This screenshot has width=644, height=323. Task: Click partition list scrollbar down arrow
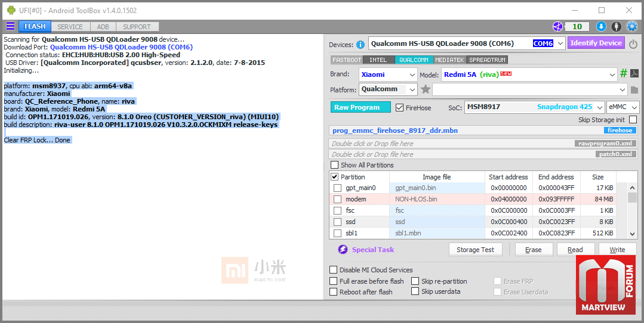click(x=633, y=234)
